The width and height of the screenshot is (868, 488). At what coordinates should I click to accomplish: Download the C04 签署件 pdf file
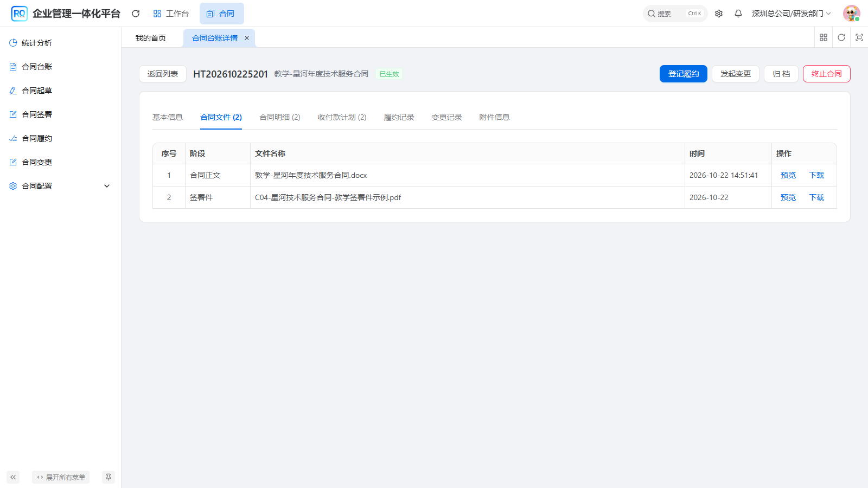tap(816, 197)
